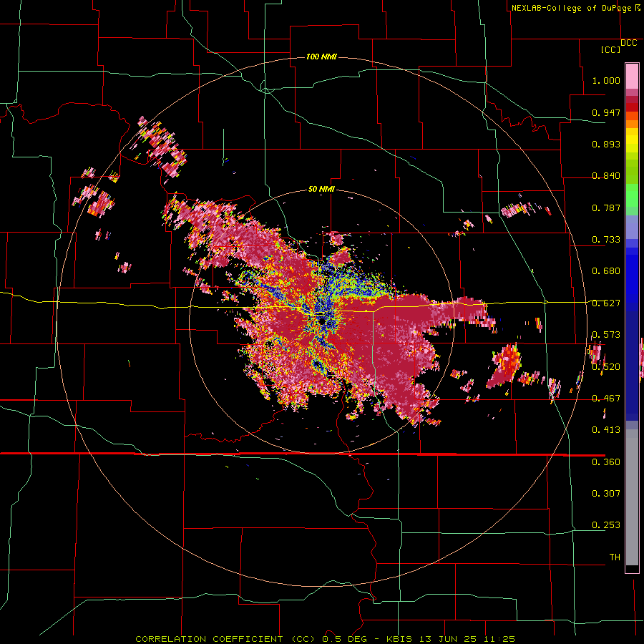Click the 1.000 legend value
Viewport: 644px width, 644px height.
[x=606, y=80]
